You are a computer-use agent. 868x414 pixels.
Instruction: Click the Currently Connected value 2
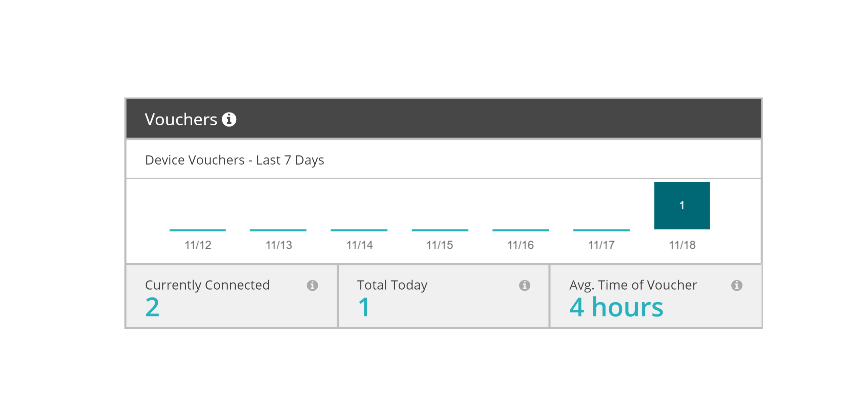click(x=152, y=307)
